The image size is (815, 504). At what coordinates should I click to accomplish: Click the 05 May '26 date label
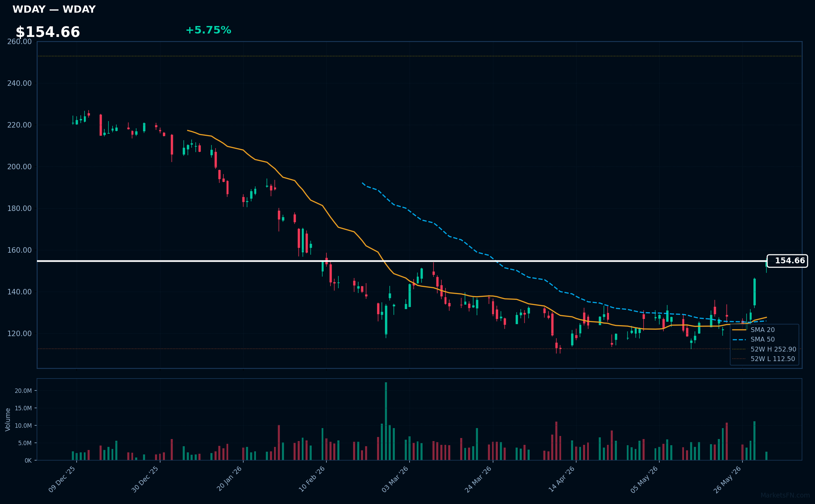coord(645,479)
